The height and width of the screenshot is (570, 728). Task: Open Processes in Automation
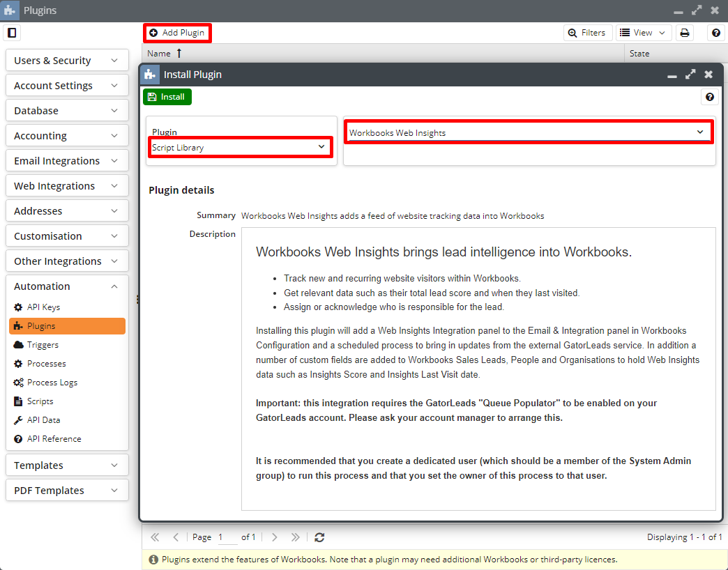tap(67, 364)
